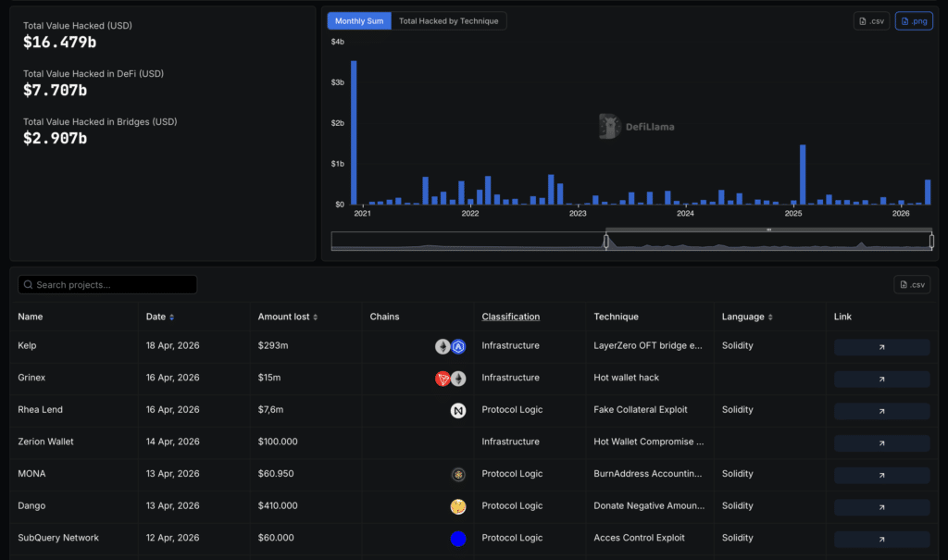
Task: Click the Ethereum chain icon in Kelp row
Action: (443, 346)
